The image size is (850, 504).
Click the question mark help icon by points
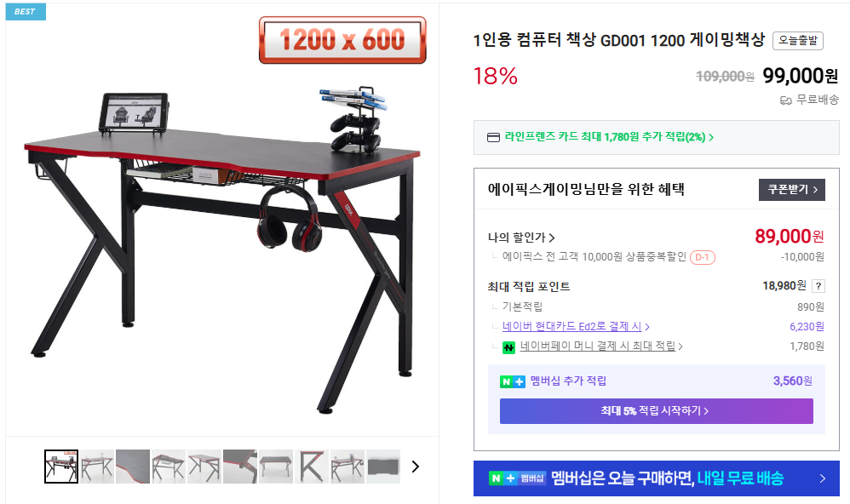pyautogui.click(x=818, y=286)
